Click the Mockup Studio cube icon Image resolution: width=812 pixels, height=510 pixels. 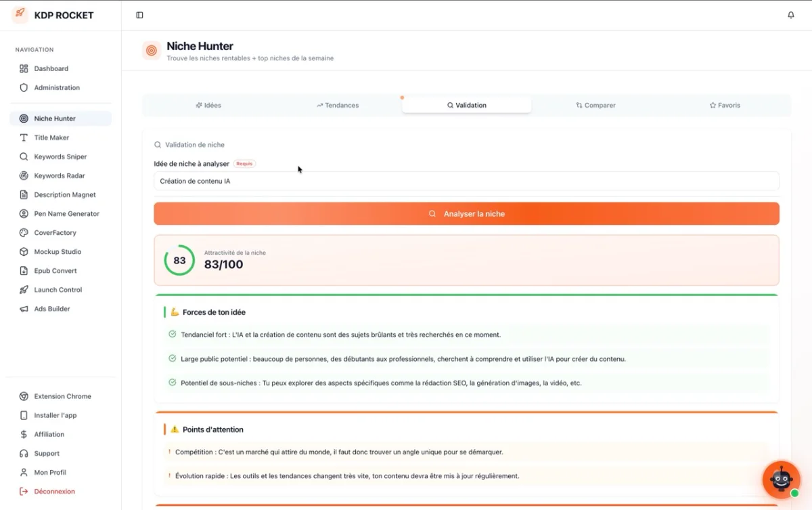point(24,251)
